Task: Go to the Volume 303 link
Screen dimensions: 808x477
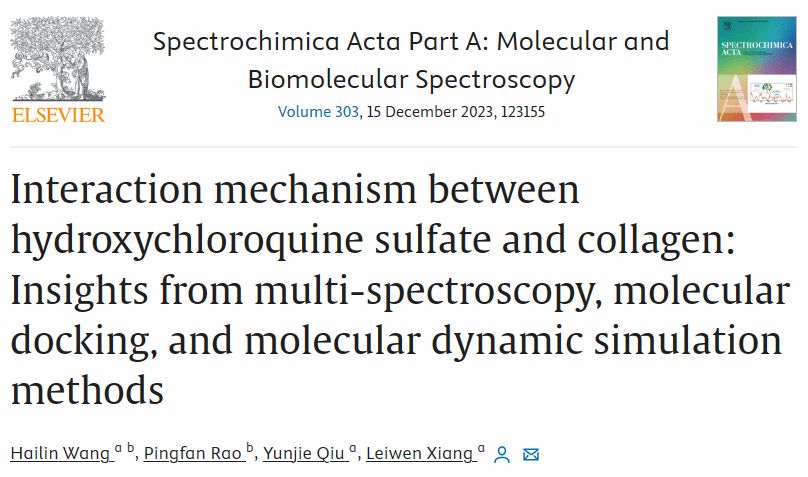Action: coord(318,111)
